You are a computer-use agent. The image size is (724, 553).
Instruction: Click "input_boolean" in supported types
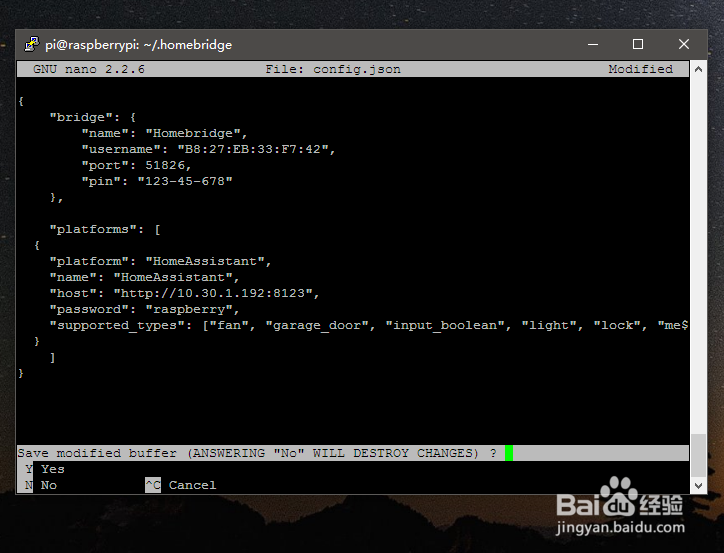[x=445, y=325]
